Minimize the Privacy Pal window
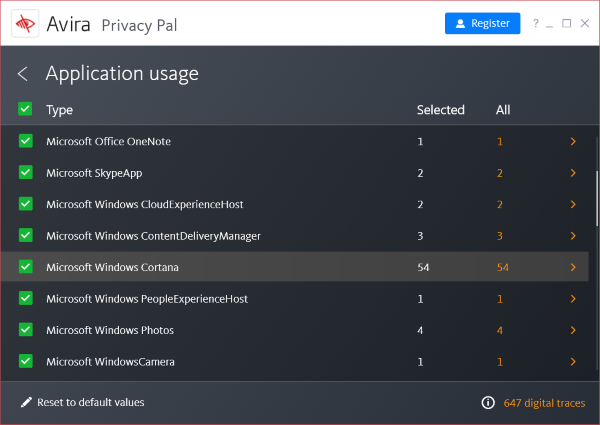The width and height of the screenshot is (600, 425). click(x=549, y=25)
